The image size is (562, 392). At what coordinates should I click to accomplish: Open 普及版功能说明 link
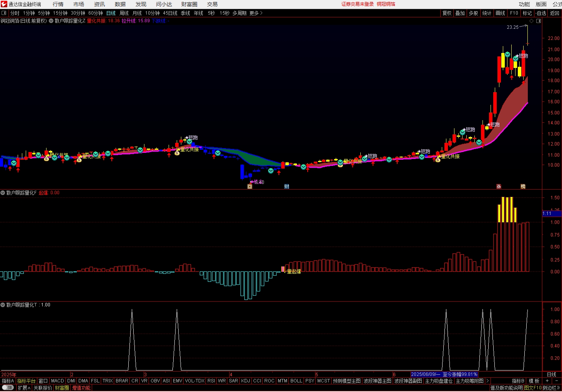[x=506, y=388]
